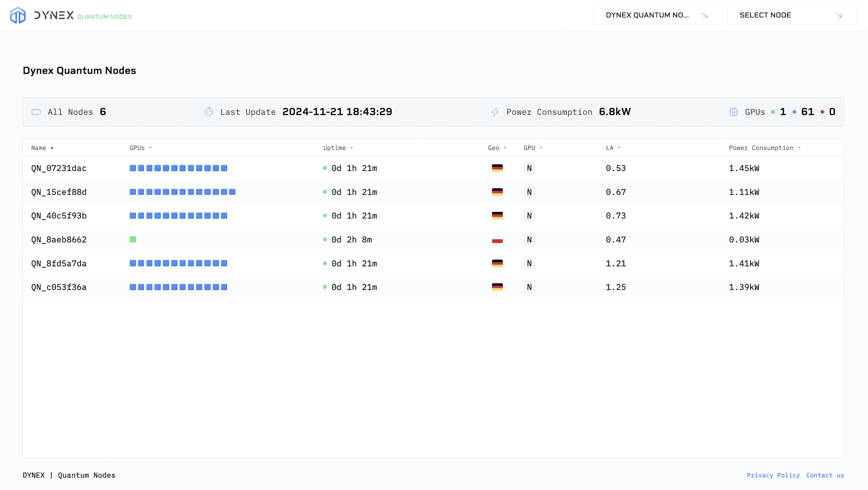Click Polish flag for QN_8aeb8662

pyautogui.click(x=497, y=240)
